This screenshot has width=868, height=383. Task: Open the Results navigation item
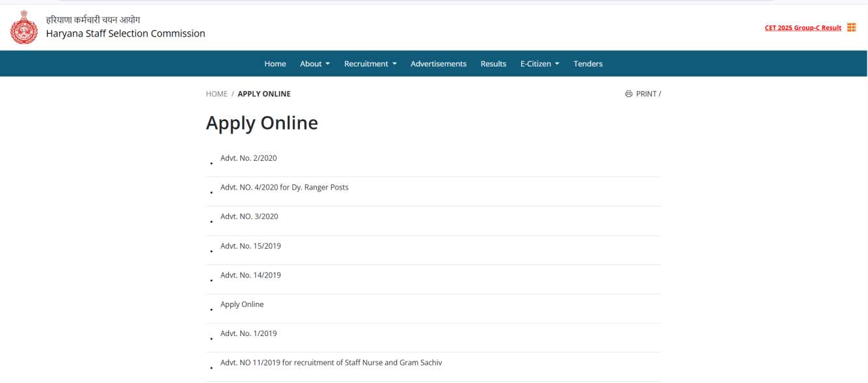point(493,63)
